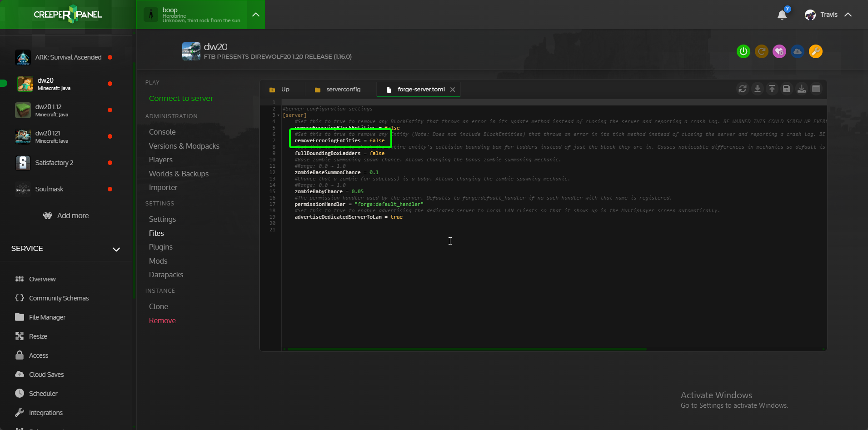Click Clone under Instance
The width and height of the screenshot is (868, 430).
[x=159, y=306]
